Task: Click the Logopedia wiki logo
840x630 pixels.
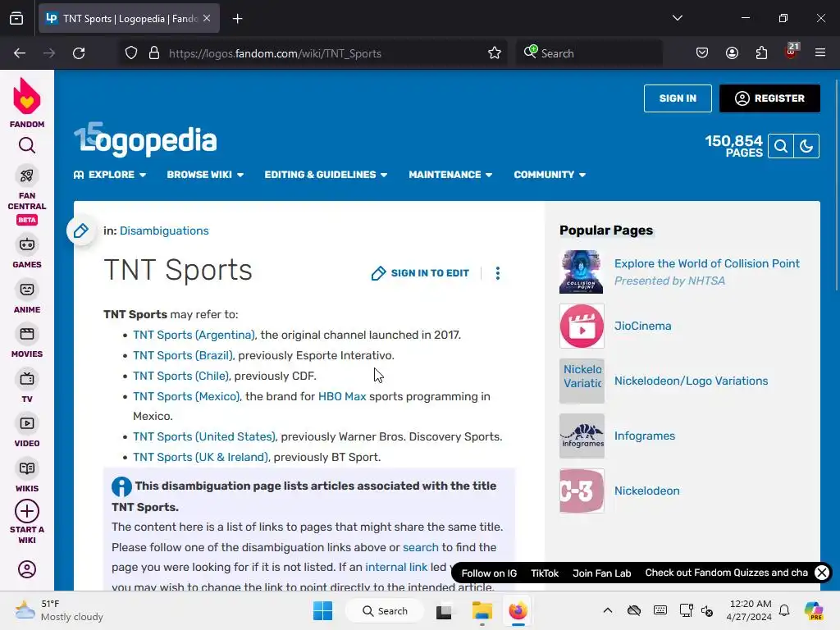Action: (x=145, y=139)
